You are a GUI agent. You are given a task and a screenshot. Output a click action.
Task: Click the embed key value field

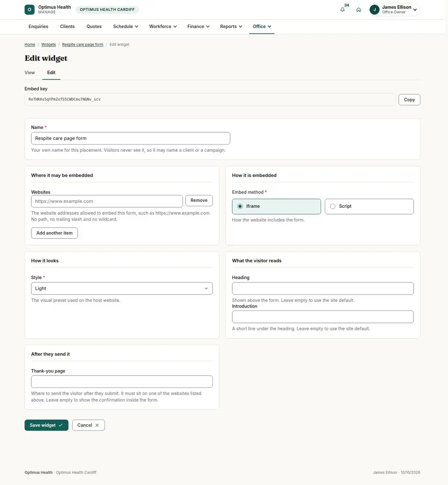click(x=210, y=100)
